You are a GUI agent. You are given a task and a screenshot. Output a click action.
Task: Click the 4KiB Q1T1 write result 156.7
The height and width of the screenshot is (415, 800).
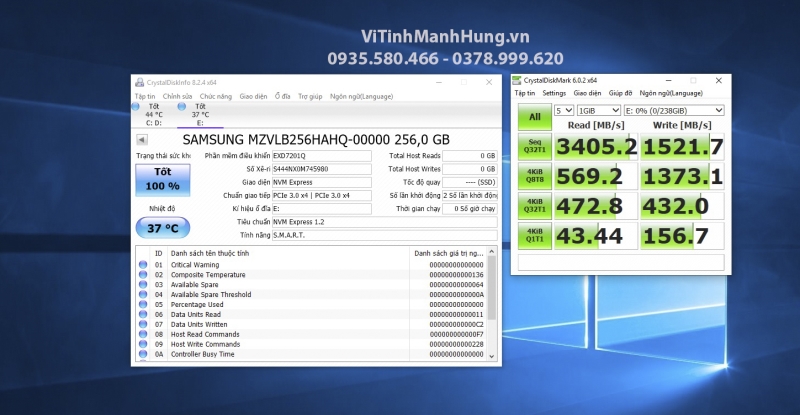(682, 235)
